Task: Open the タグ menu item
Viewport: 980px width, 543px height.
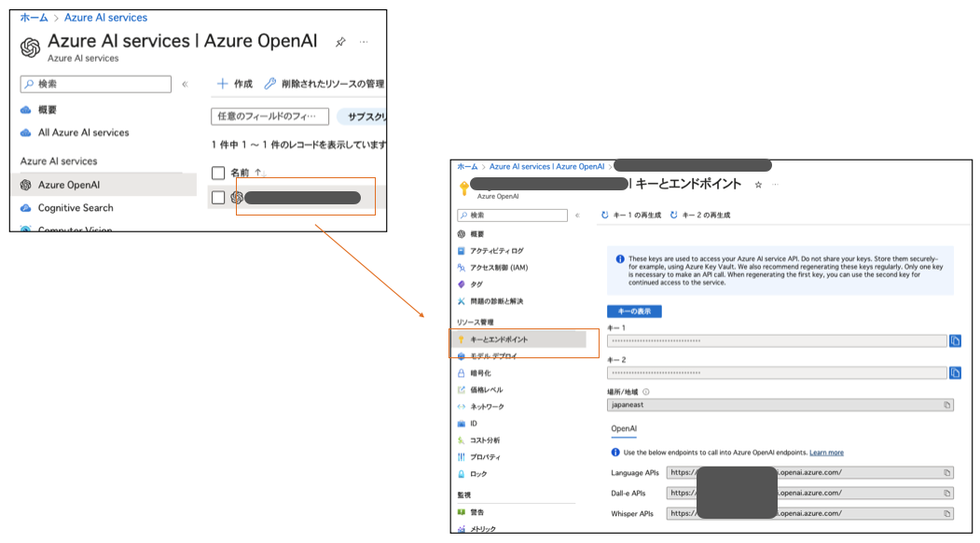Action: pos(470,285)
